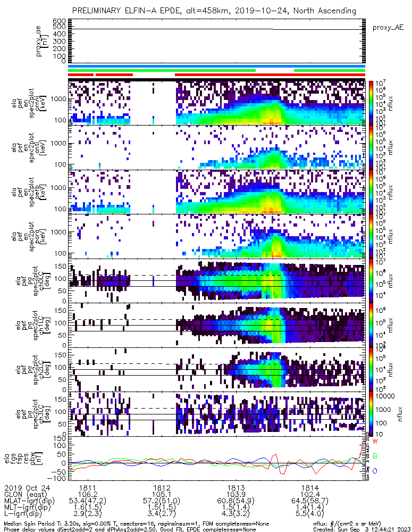The height and width of the screenshot is (532, 412).
Task: Click the MLAT value 60.8(54.9)
Action: point(236,501)
